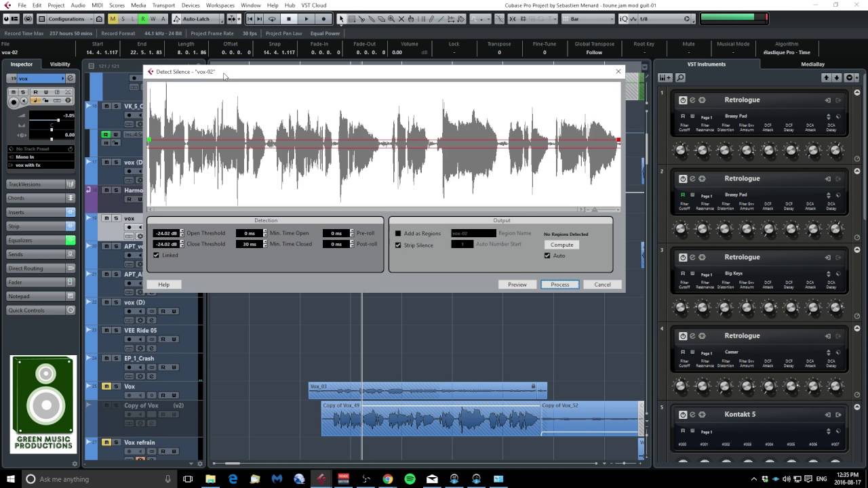The image size is (868, 488).
Task: Click the Inspector volume fader
Action: 58,119
